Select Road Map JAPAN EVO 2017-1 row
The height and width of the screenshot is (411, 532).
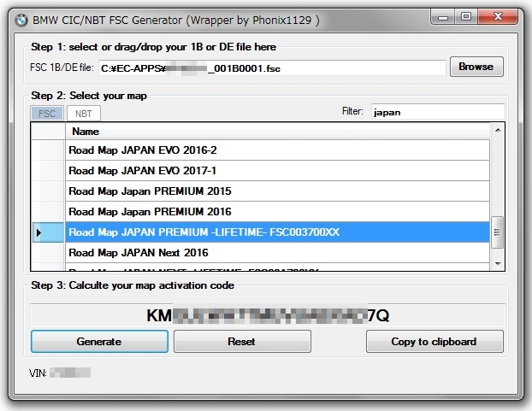pos(277,170)
